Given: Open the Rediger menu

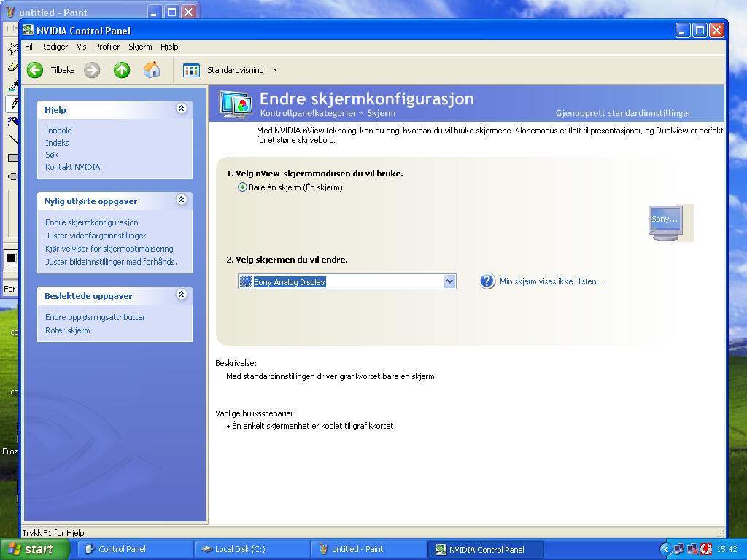Looking at the screenshot, I should (x=54, y=47).
